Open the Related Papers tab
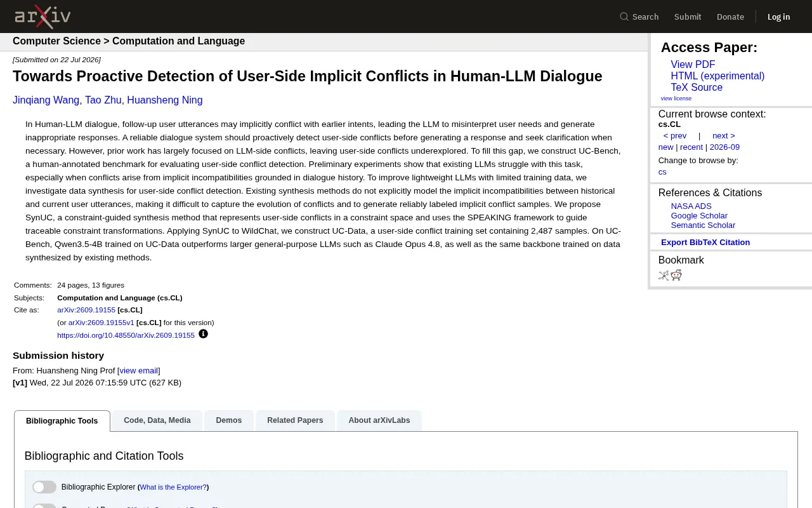 [295, 420]
